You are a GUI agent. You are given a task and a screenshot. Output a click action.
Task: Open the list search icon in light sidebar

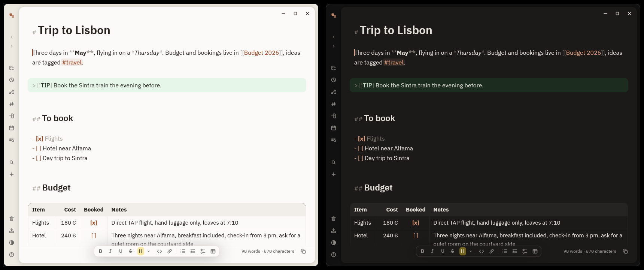tap(12, 140)
